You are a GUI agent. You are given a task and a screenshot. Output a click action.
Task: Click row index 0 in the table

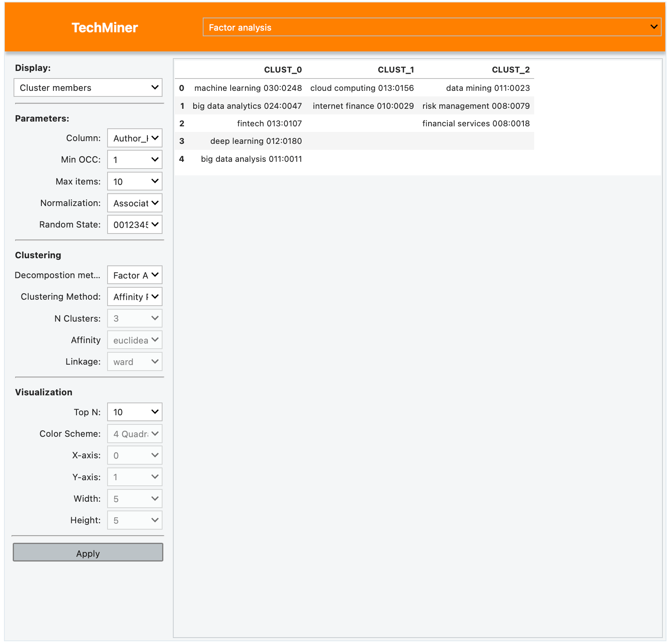tap(182, 88)
